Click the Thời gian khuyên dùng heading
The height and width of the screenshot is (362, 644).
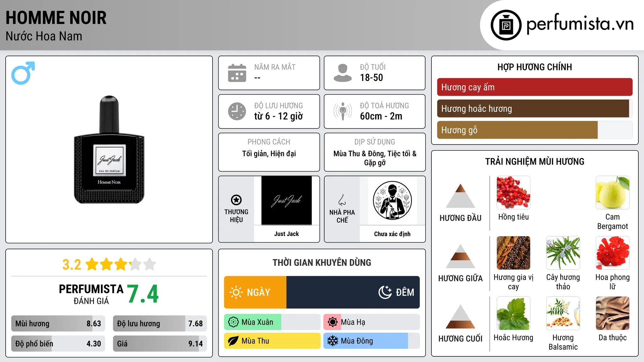coord(322,262)
